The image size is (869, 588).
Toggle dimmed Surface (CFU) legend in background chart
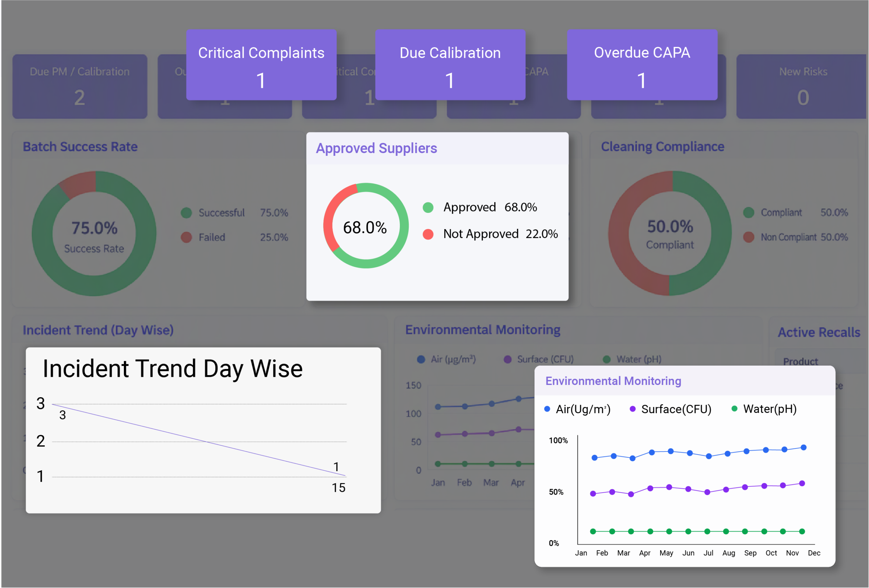tap(539, 360)
